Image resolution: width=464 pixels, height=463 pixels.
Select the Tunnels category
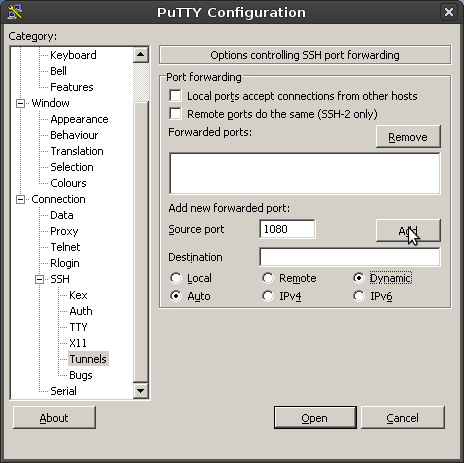88,359
